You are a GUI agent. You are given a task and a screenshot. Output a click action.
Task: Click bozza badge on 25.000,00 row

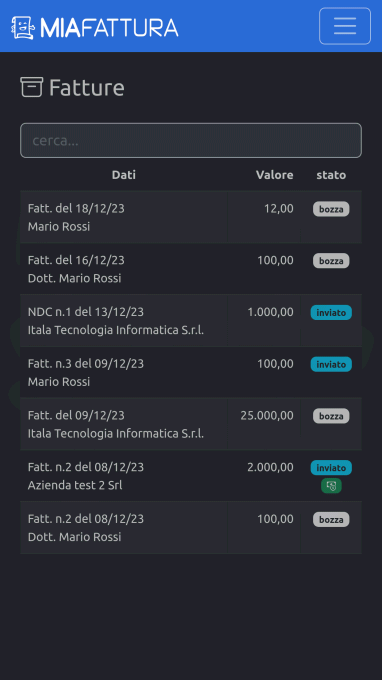(331, 416)
